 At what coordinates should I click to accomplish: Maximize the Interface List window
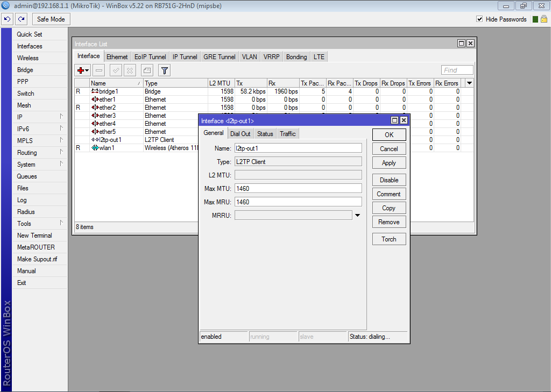click(x=461, y=43)
